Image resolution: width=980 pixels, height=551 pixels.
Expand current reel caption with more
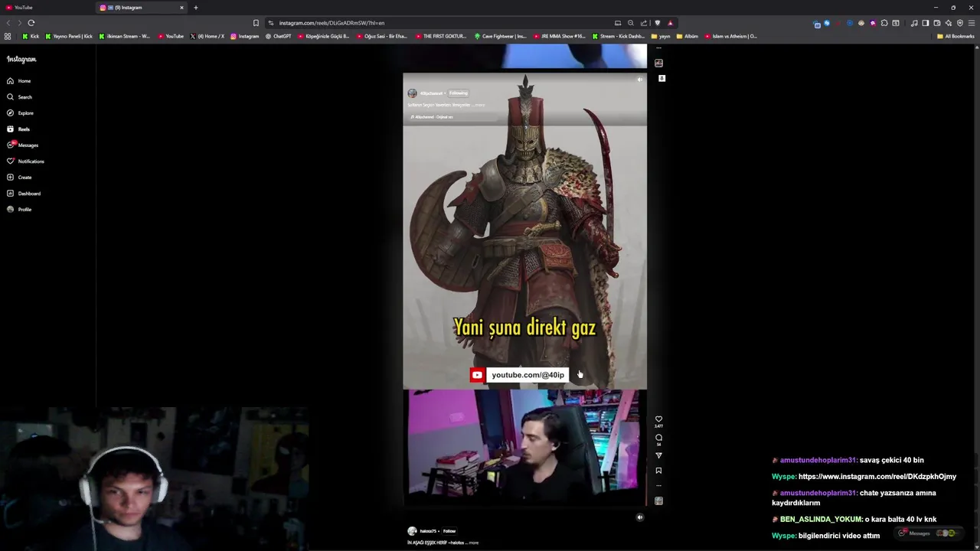tap(480, 105)
